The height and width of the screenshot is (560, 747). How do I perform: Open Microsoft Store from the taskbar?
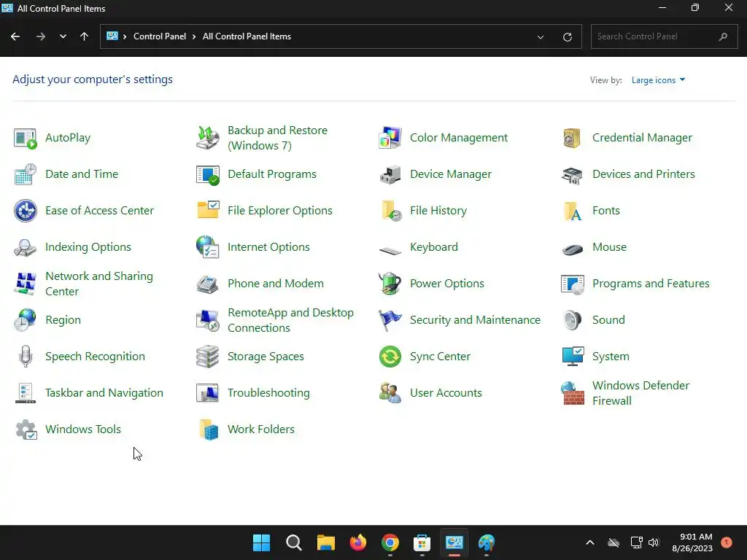tap(422, 542)
